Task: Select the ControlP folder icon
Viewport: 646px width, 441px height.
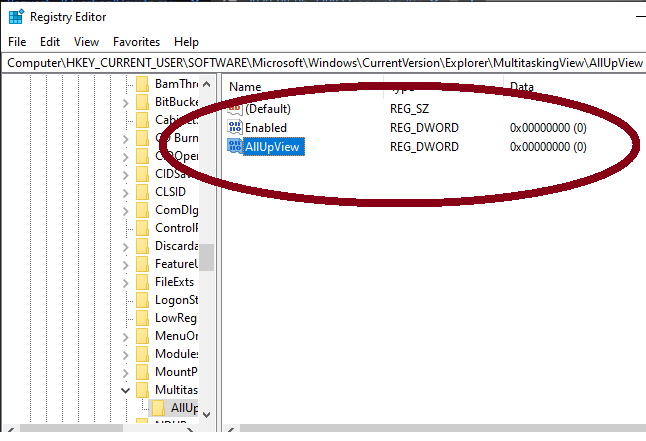Action: click(143, 228)
